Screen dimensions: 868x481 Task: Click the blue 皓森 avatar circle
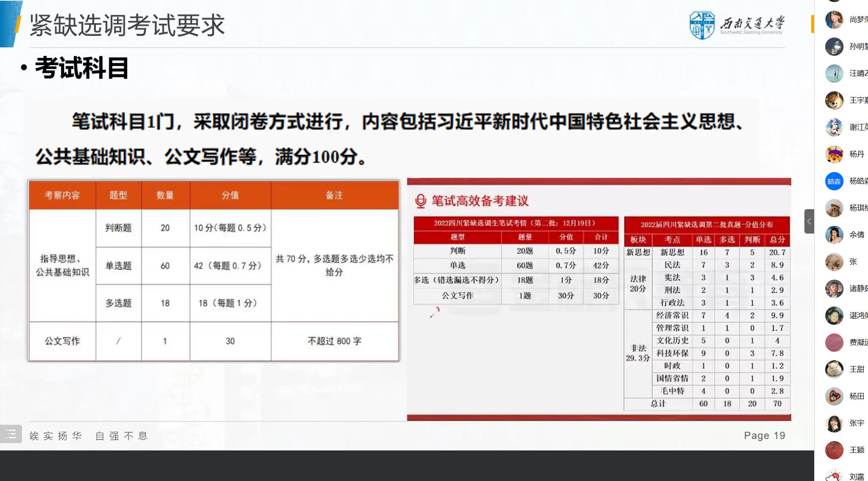834,181
